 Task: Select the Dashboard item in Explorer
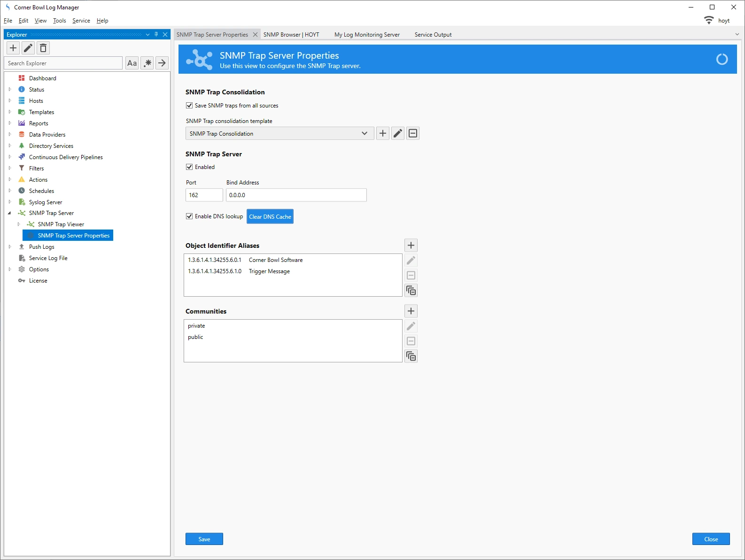[x=42, y=78]
